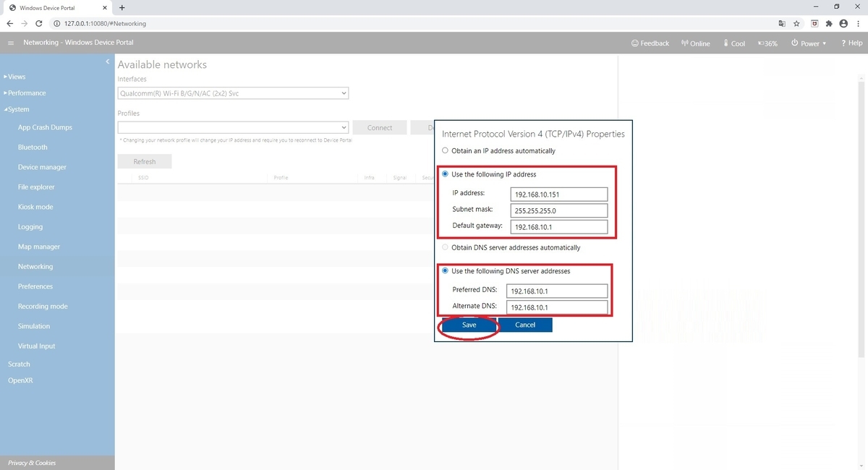The width and height of the screenshot is (868, 470).
Task: Select Obtain an IP address automatically
Action: [445, 151]
